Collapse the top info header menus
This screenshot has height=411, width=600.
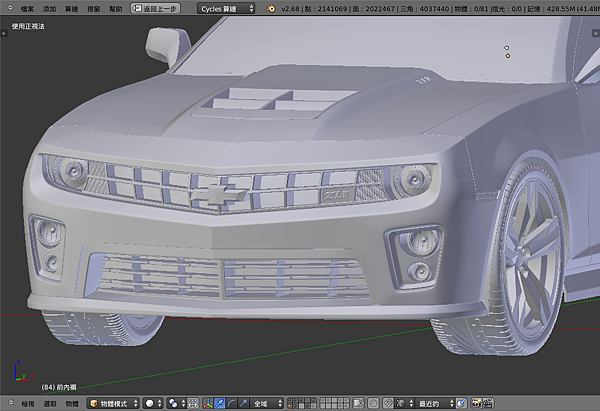(x=10, y=8)
